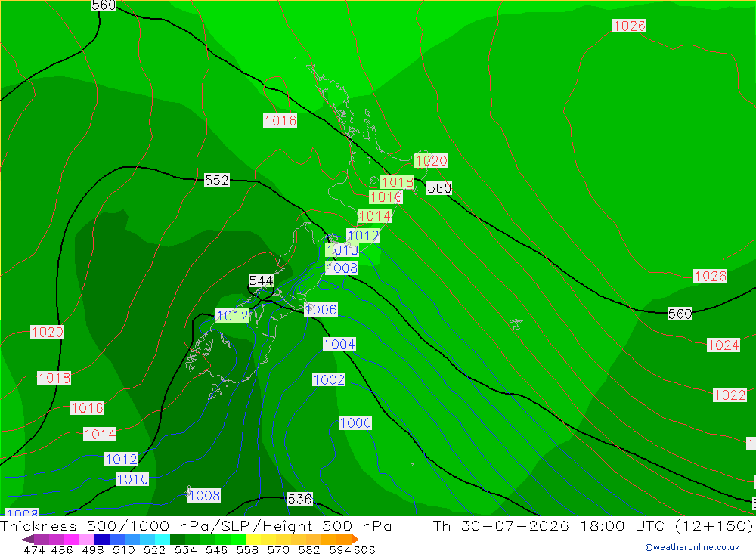Screen dimensions: 756x554
Task: Click the 1026 label at the top right
Action: (629, 26)
